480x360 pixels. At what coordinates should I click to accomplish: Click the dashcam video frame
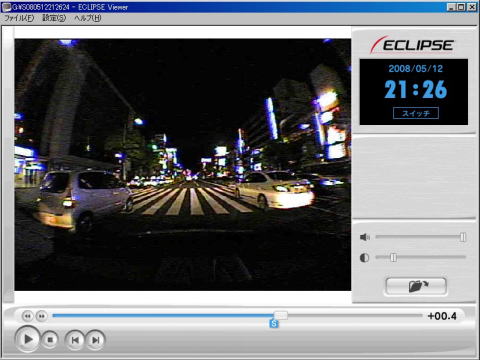point(183,165)
